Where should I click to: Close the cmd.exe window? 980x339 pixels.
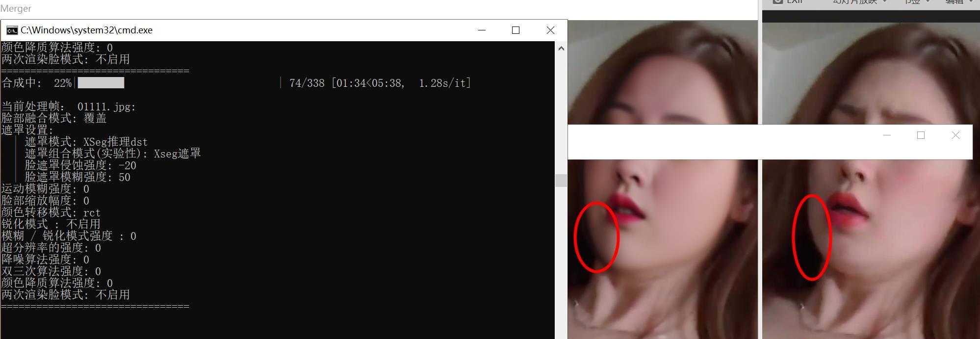click(x=550, y=30)
